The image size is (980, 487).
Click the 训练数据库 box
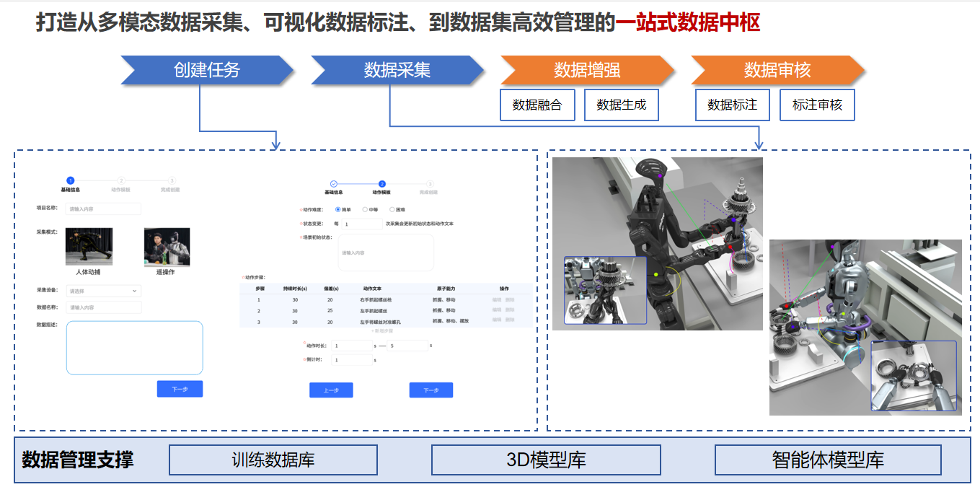pyautogui.click(x=273, y=460)
